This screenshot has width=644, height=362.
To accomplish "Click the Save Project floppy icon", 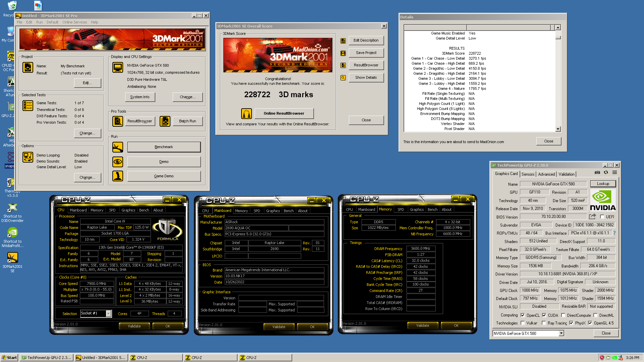I will (343, 53).
